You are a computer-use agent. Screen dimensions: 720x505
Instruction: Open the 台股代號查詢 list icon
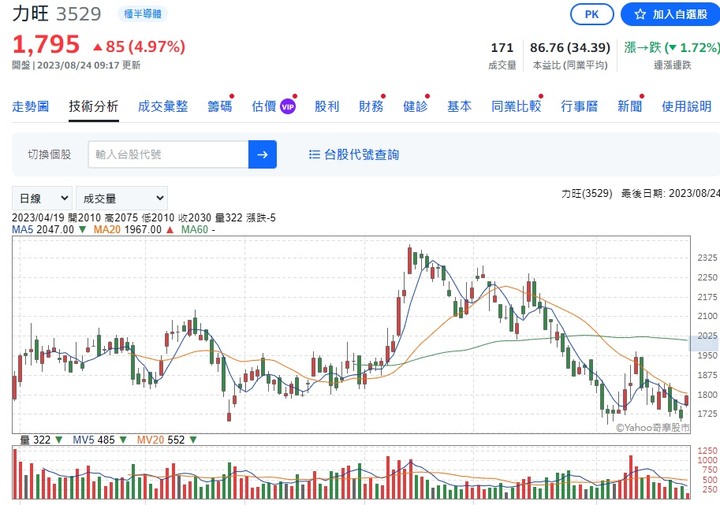[x=314, y=154]
